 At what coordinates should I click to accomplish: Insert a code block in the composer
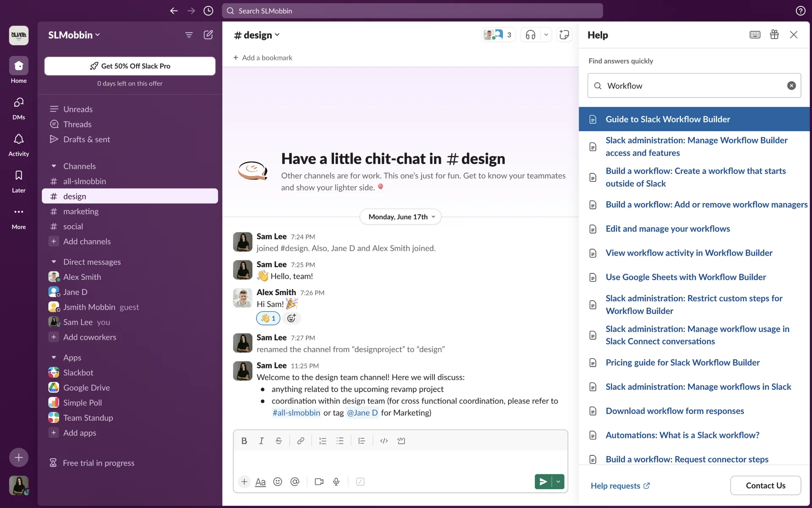[x=401, y=441]
